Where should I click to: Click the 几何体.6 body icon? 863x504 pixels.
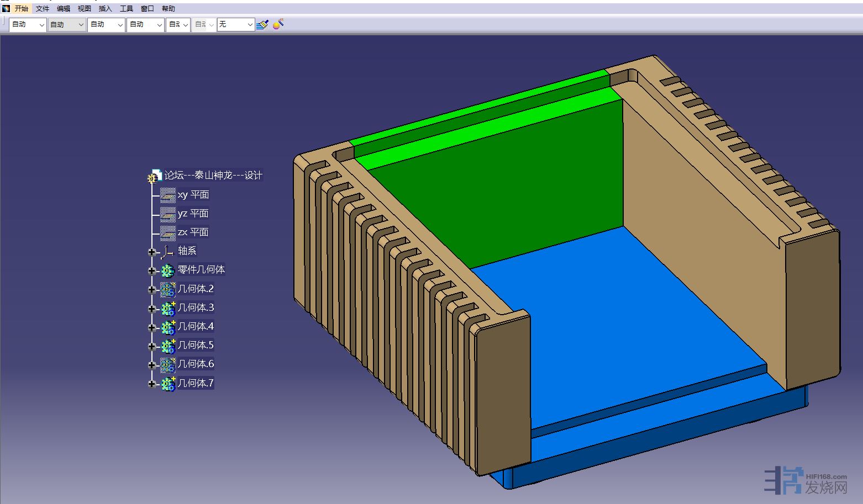tap(167, 364)
